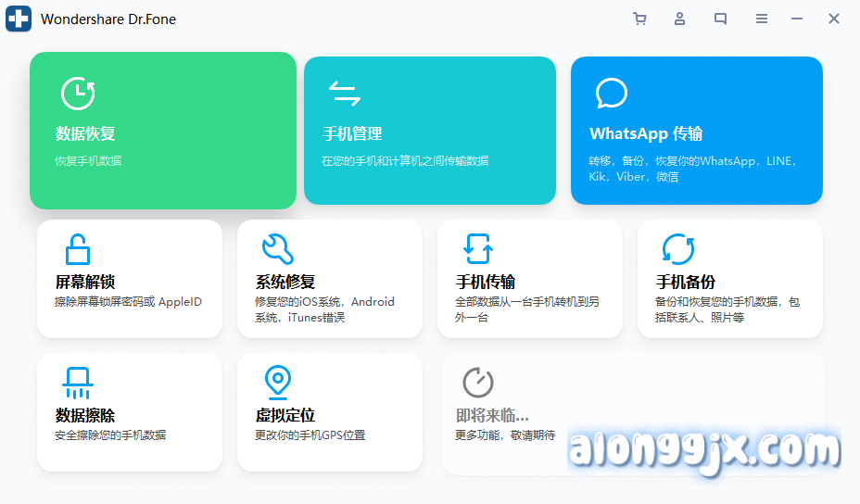Click the phone backup circular arrows icon
Screen dimensions: 860x504
[677, 249]
